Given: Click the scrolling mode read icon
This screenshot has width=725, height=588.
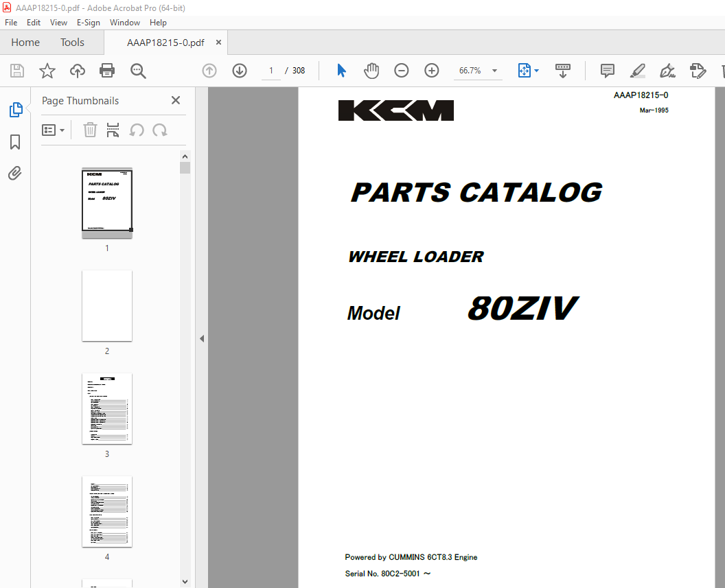Looking at the screenshot, I should (x=563, y=71).
